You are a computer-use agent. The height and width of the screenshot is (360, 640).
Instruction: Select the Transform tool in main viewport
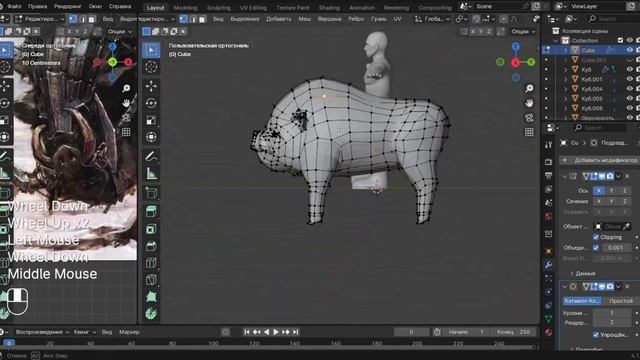[151, 137]
